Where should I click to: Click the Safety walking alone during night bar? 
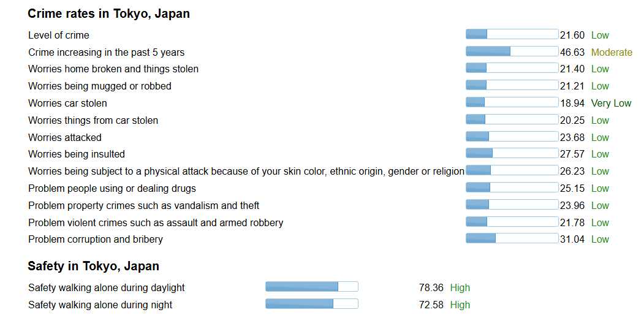312,305
